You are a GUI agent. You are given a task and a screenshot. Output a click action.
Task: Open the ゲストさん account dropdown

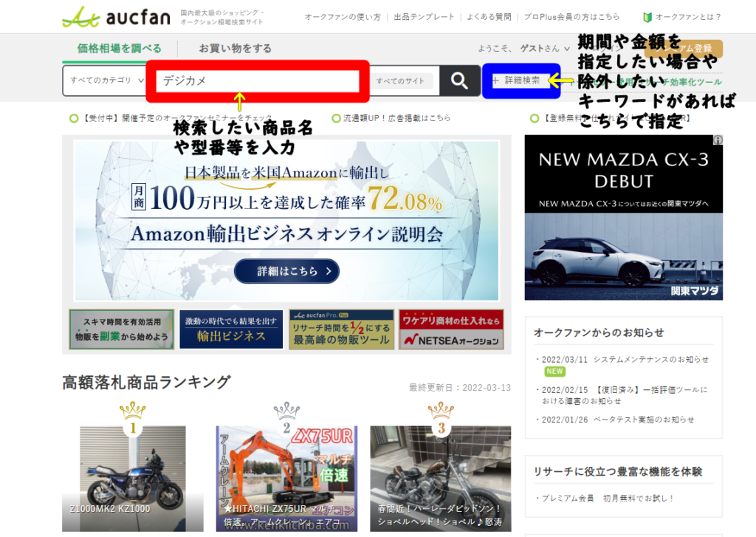point(545,48)
